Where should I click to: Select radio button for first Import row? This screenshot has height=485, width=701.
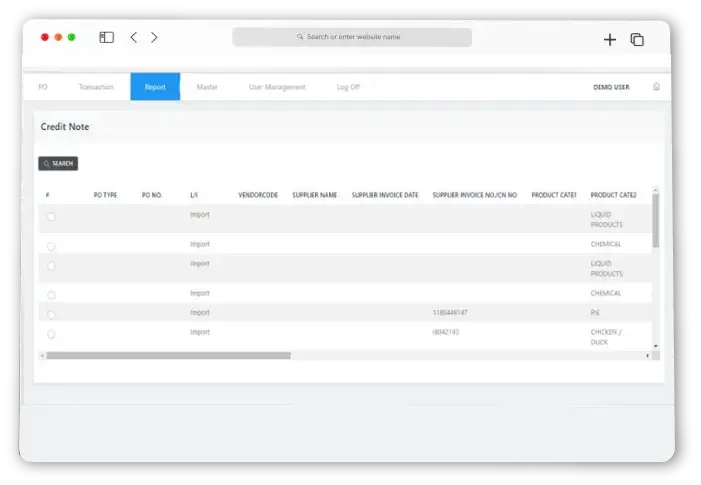coord(51,217)
